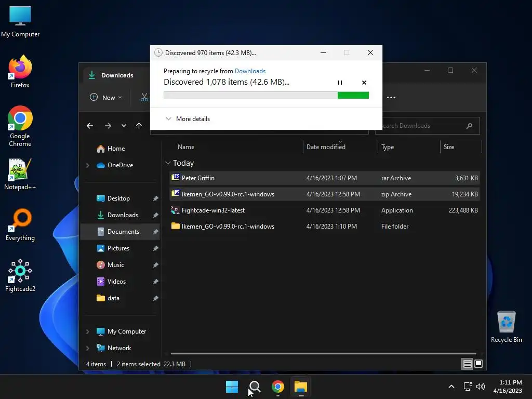
Task: Select the Ikemen_GO File folder
Action: pos(324,227)
